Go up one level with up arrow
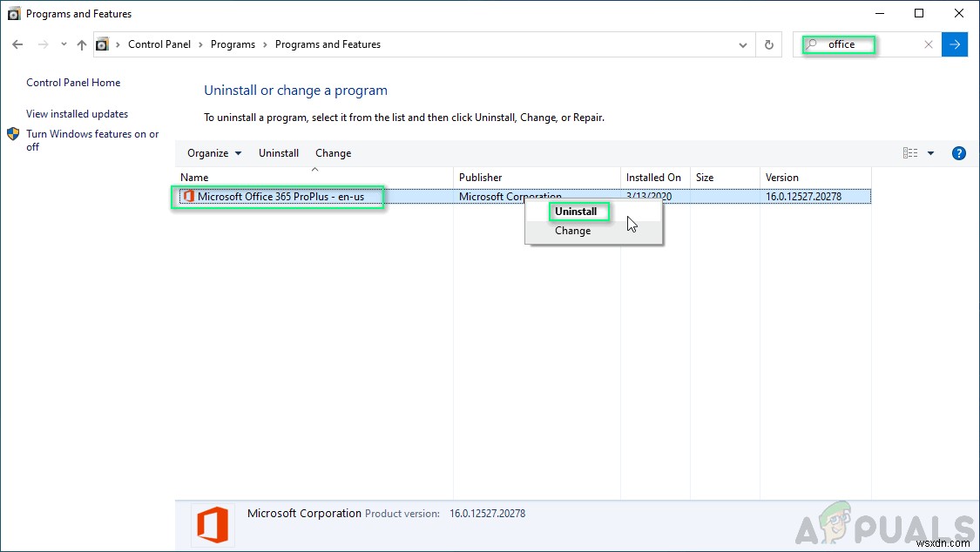980x552 pixels. coord(82,44)
